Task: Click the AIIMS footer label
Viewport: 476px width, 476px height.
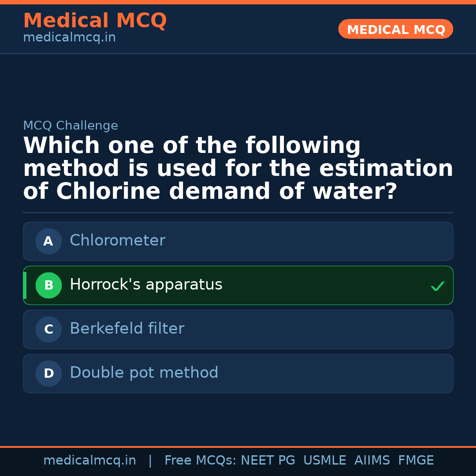Action: [372, 460]
